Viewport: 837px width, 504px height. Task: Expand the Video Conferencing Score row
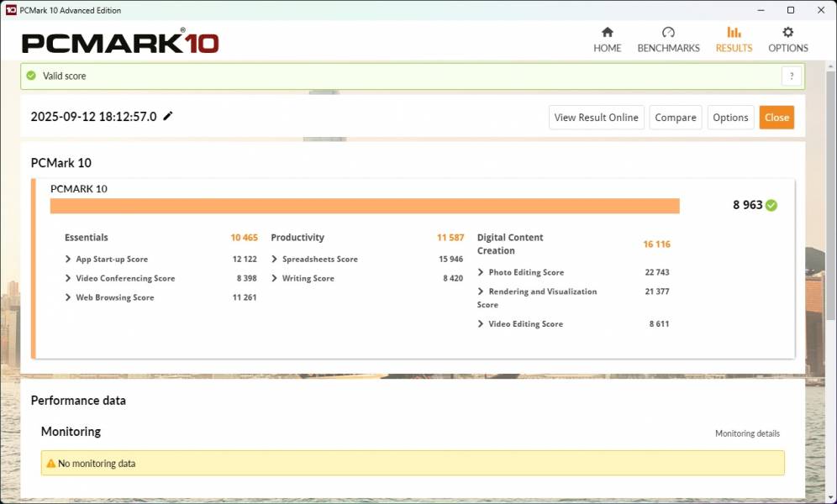click(x=68, y=278)
